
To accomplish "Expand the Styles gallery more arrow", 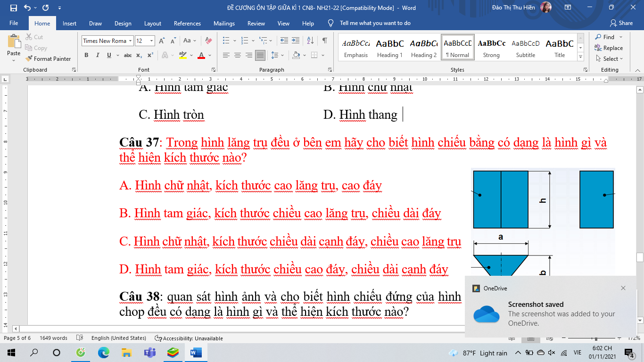I will coord(581,57).
